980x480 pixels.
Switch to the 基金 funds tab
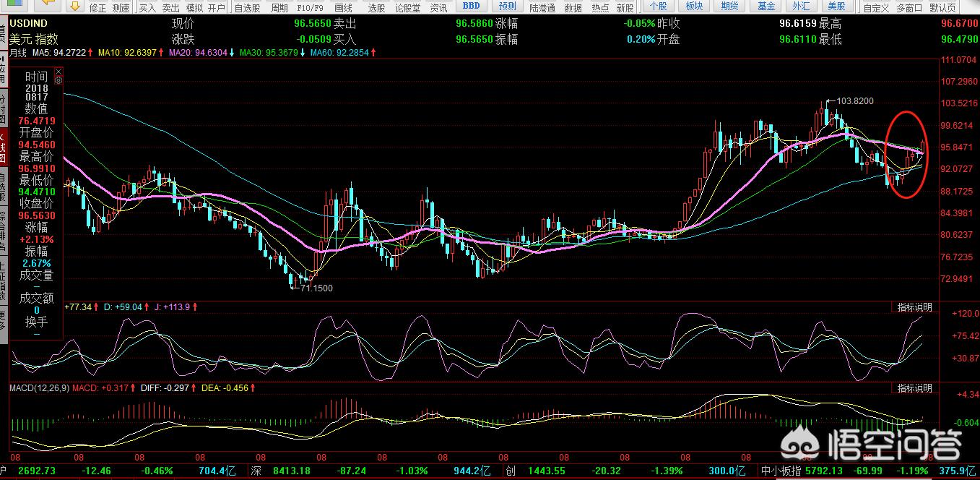[766, 6]
